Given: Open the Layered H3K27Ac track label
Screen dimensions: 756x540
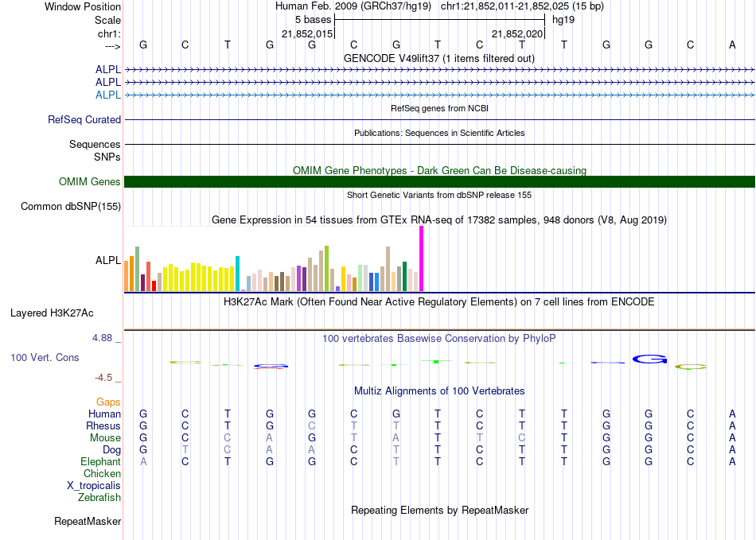Looking at the screenshot, I should point(52,313).
